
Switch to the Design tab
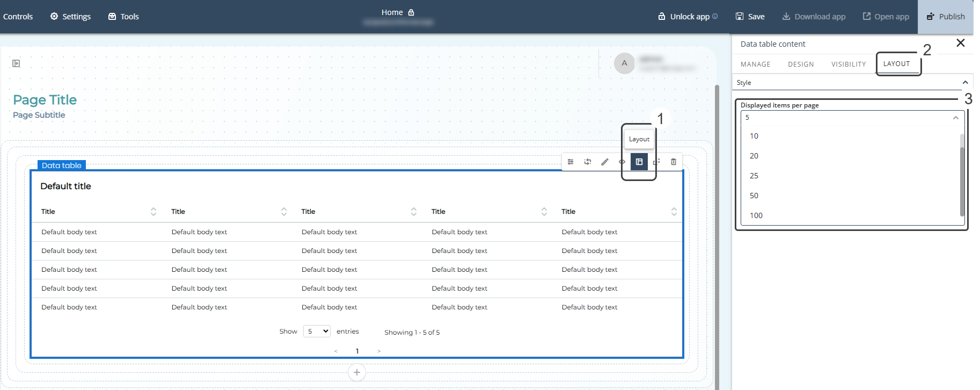800,64
